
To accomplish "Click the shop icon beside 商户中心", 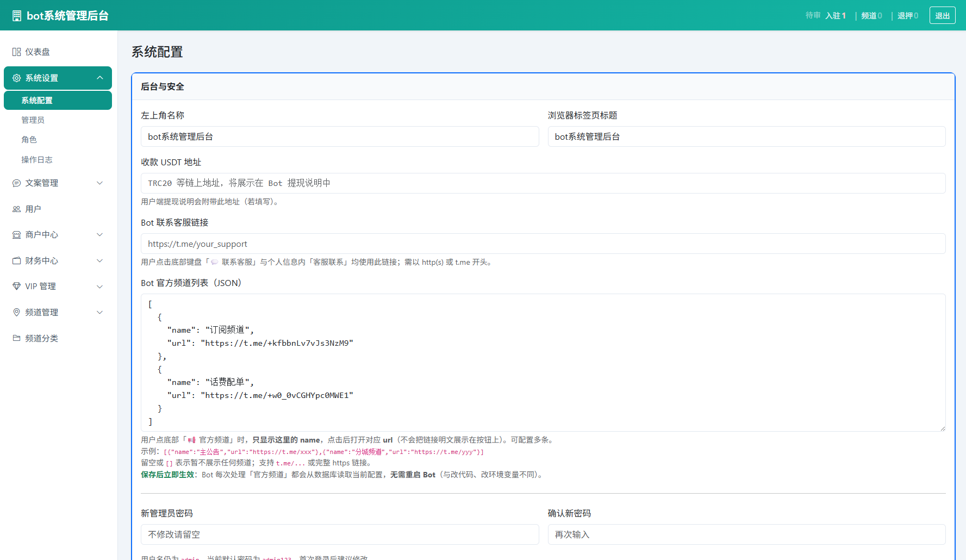I will point(17,235).
